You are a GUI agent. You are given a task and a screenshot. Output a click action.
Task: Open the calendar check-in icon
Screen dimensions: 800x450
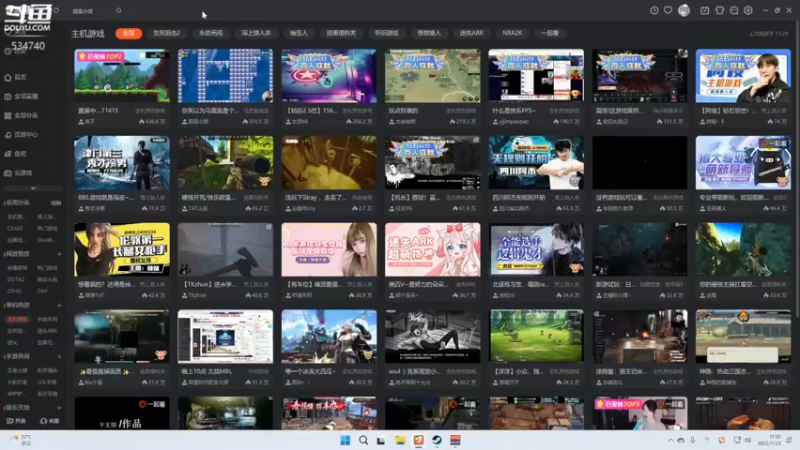(x=705, y=10)
